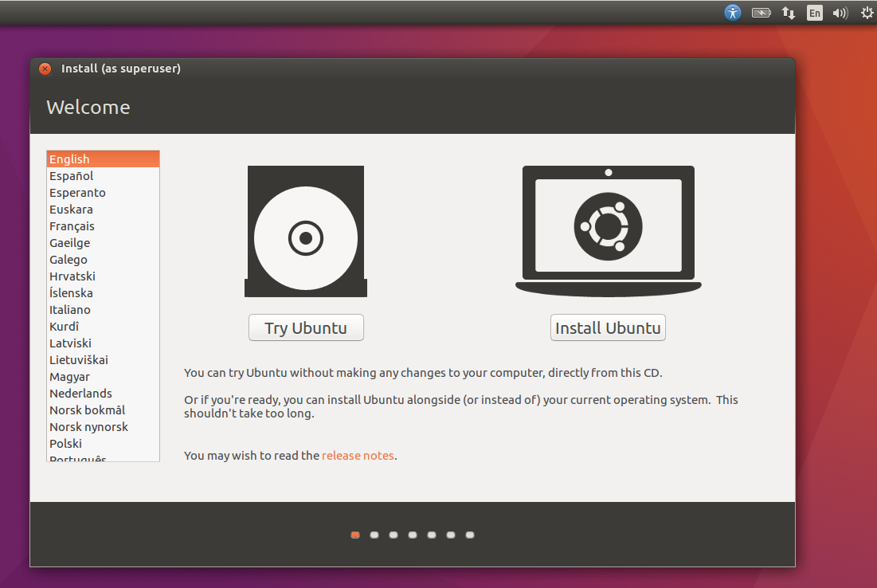Click the battery indicator icon

tap(761, 12)
